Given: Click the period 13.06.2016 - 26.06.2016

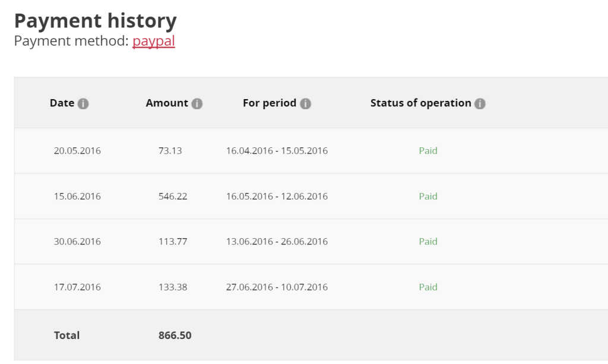Looking at the screenshot, I should 277,241.
